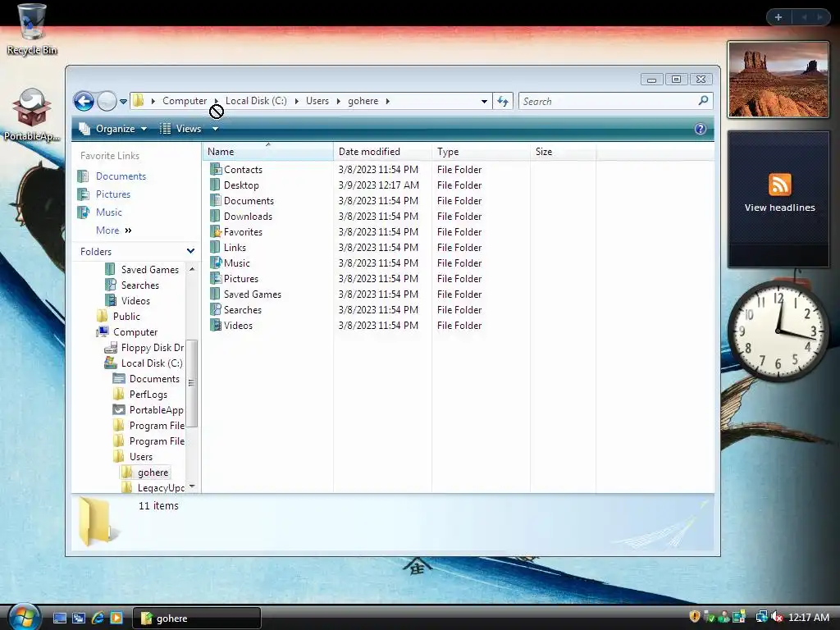Select gohere in folder tree
840x630 pixels.
[x=145, y=472]
